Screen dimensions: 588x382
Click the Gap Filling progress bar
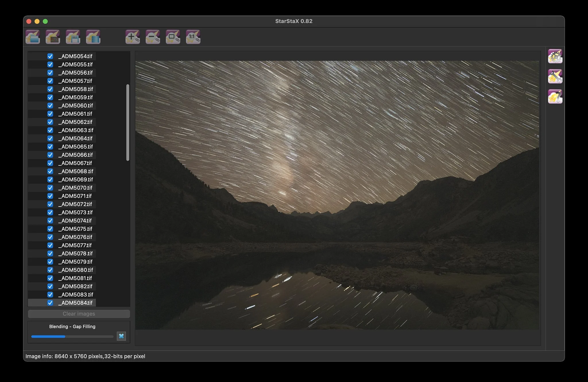tap(72, 337)
